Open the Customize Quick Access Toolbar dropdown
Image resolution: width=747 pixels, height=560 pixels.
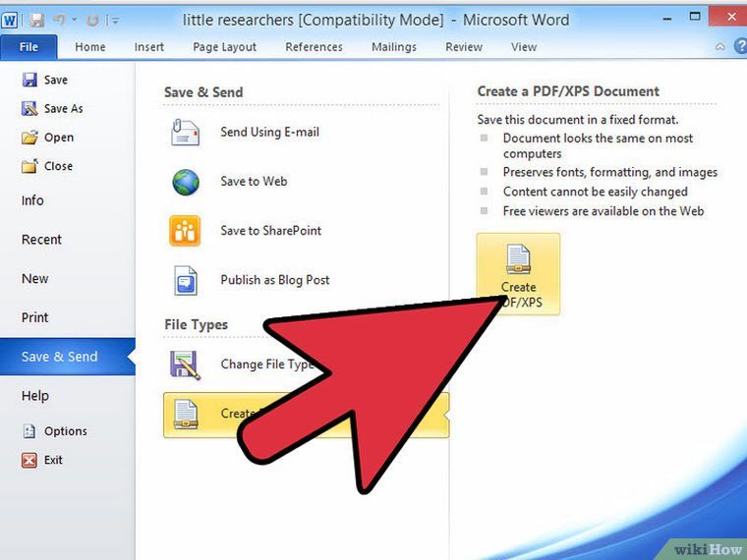tap(115, 20)
